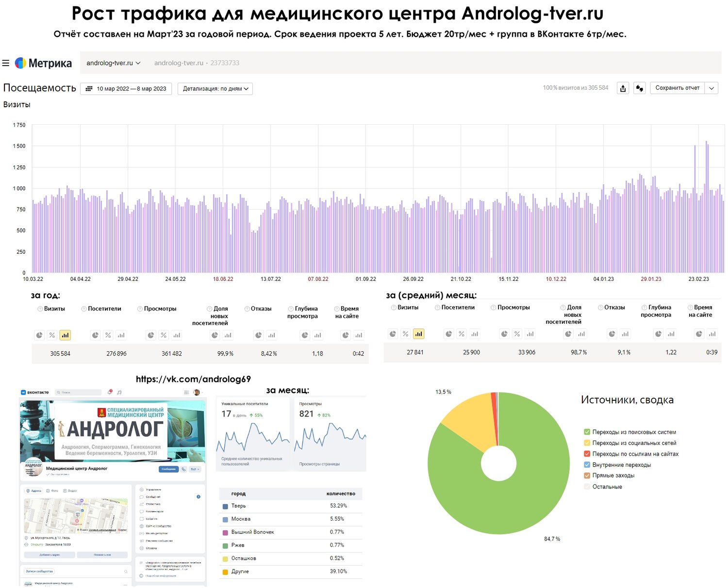Click the phone call icon on VK page
728x588 pixels.
point(183,469)
